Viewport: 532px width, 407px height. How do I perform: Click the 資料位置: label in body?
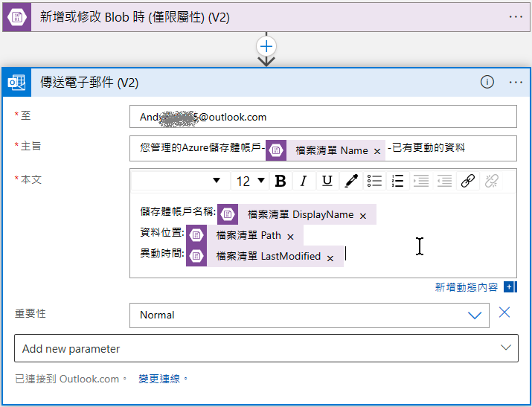(x=162, y=232)
